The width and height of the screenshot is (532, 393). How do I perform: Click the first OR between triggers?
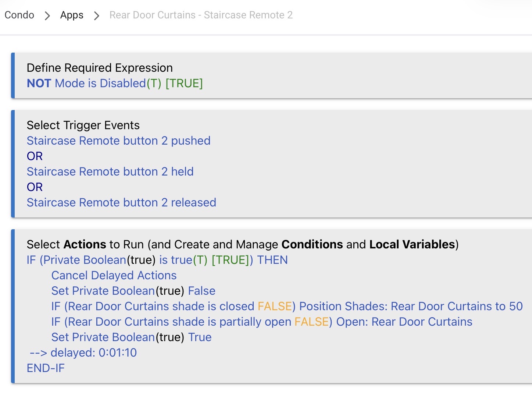(x=35, y=156)
